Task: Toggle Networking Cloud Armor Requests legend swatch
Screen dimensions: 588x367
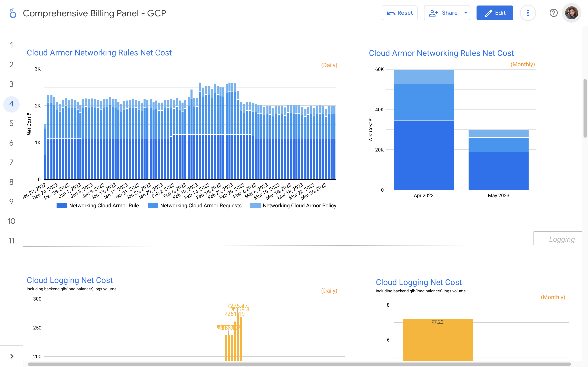Action: tap(153, 206)
